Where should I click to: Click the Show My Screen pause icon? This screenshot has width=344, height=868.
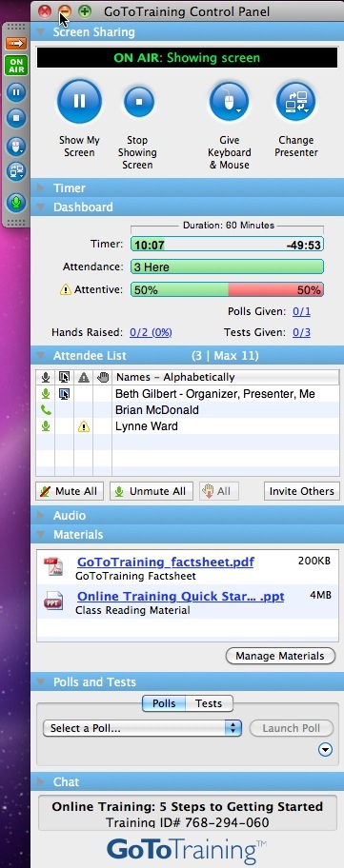pyautogui.click(x=80, y=101)
